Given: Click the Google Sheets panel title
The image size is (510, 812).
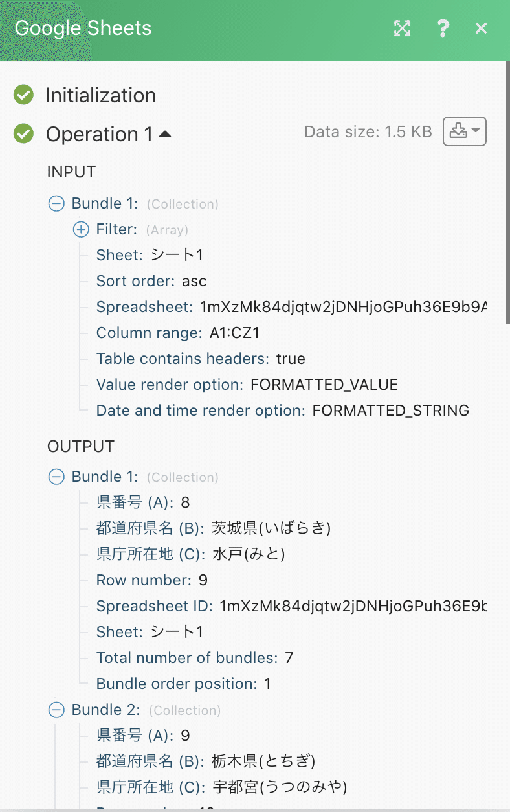Looking at the screenshot, I should [x=83, y=28].
